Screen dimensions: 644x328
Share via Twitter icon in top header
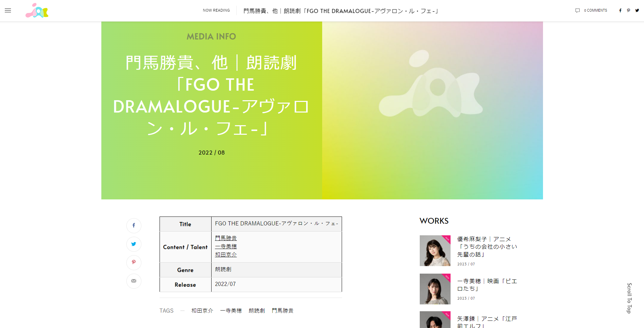[637, 11]
